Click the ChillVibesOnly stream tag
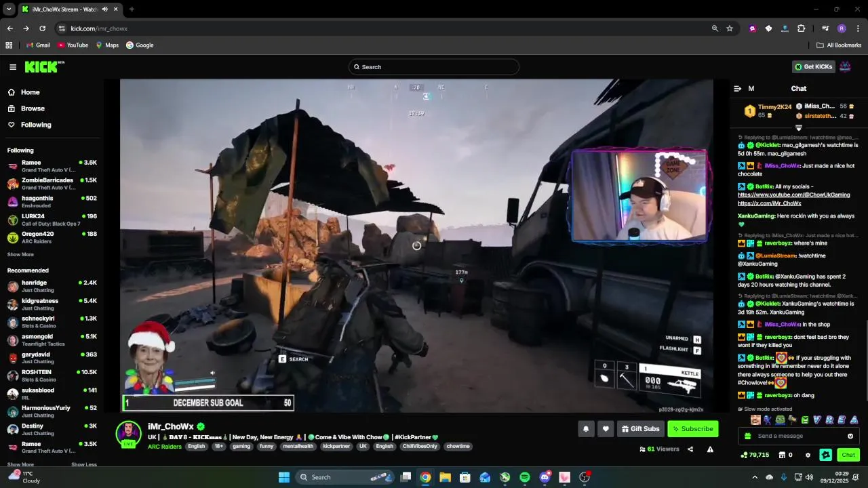The height and width of the screenshot is (488, 868). 420,447
